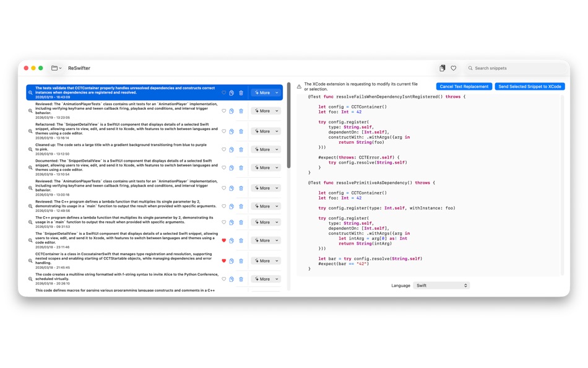Favorite the highlighted CCTContainer snippet

(x=225, y=91)
